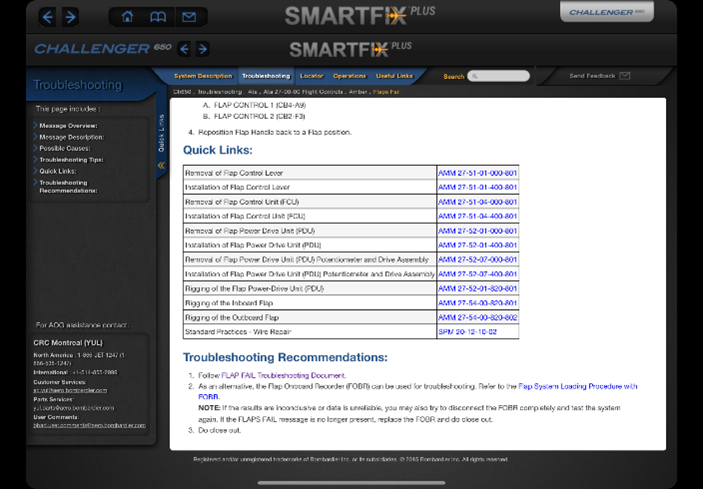
Task: Click the 'Installation of Flap Control Unit (FCU)' cell
Action: pyautogui.click(x=310, y=216)
